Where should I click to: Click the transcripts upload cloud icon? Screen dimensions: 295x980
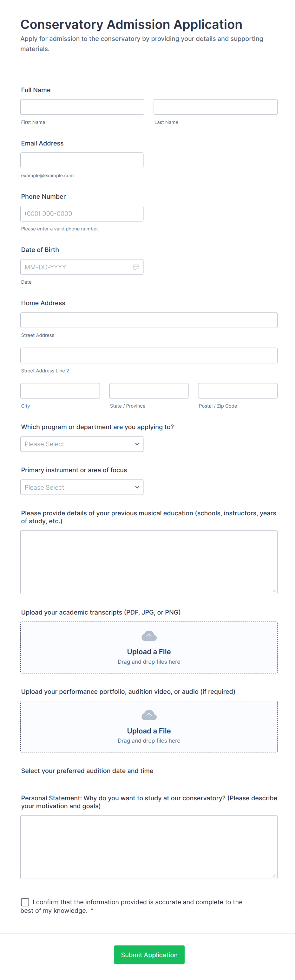(x=149, y=636)
